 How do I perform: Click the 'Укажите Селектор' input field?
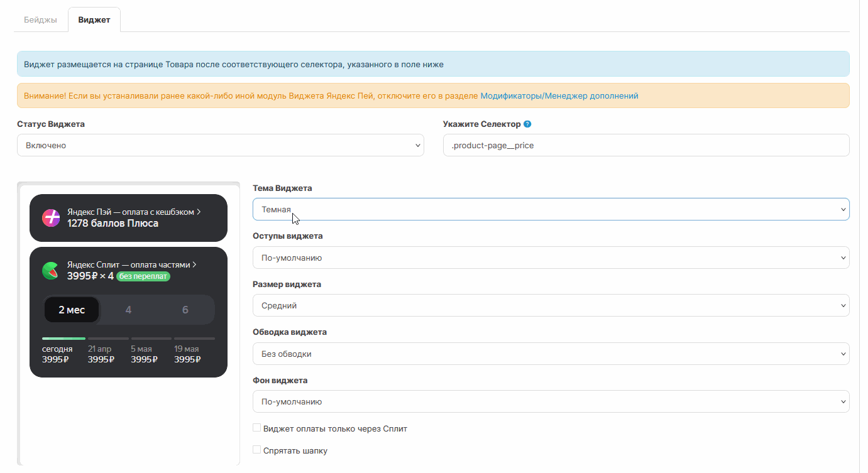[646, 145]
